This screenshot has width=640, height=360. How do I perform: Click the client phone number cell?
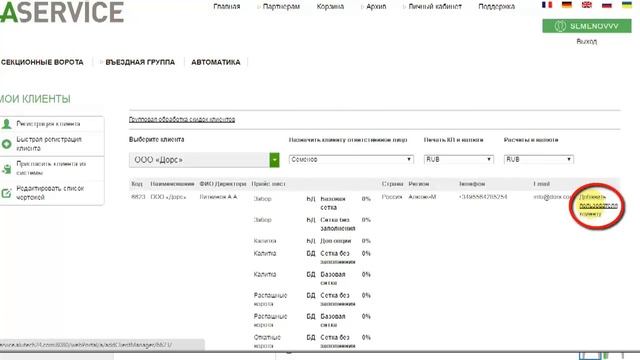click(x=483, y=197)
